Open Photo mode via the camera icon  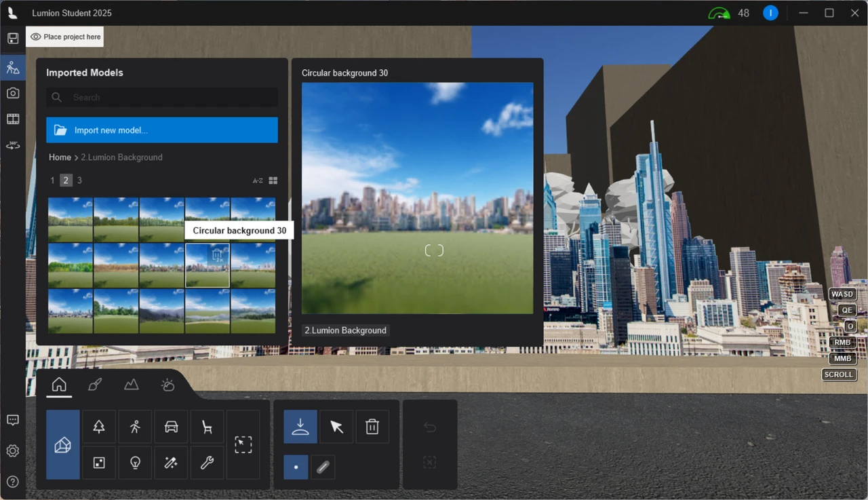tap(13, 93)
